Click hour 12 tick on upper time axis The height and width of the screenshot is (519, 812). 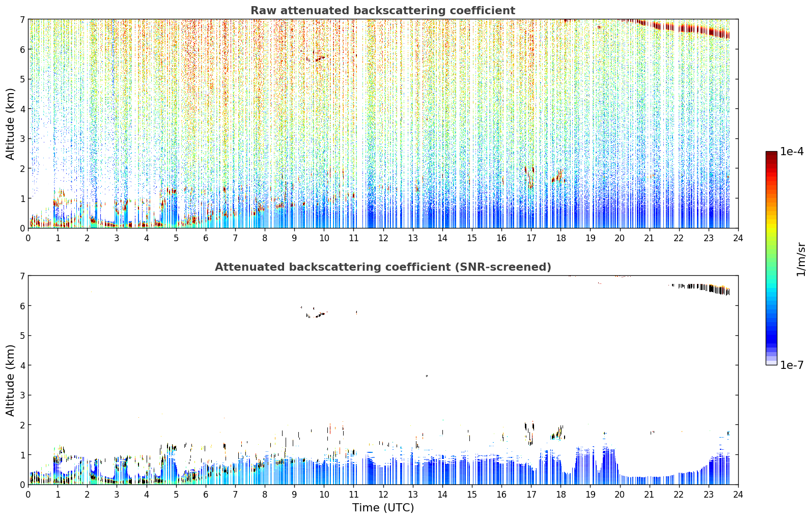(383, 238)
